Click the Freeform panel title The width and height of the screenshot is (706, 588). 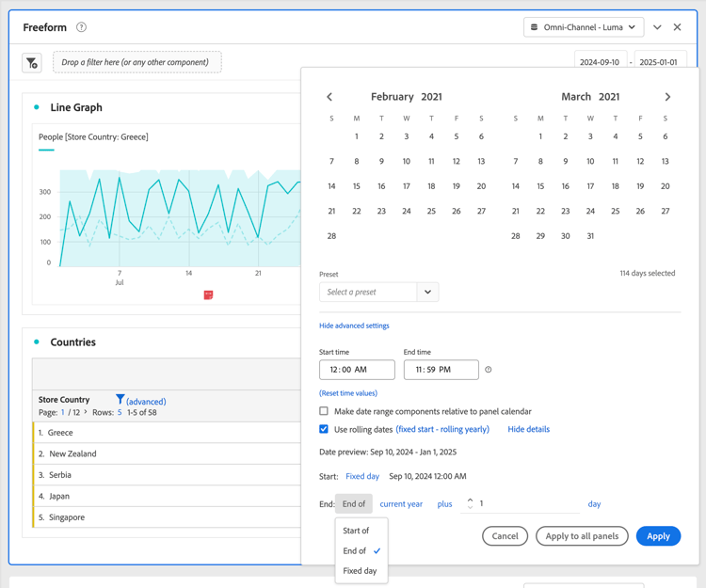coord(44,27)
